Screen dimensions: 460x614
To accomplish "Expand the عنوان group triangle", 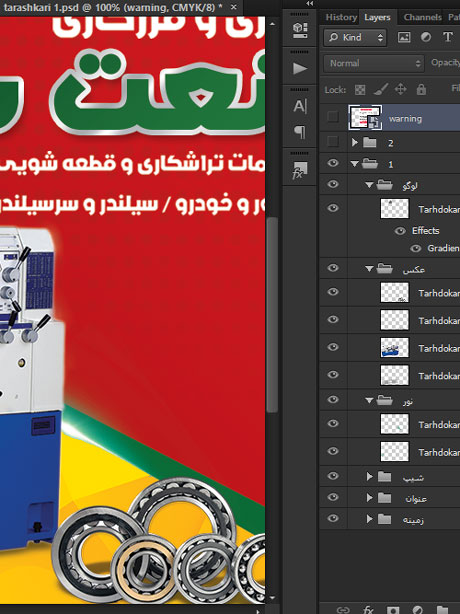I will (369, 497).
